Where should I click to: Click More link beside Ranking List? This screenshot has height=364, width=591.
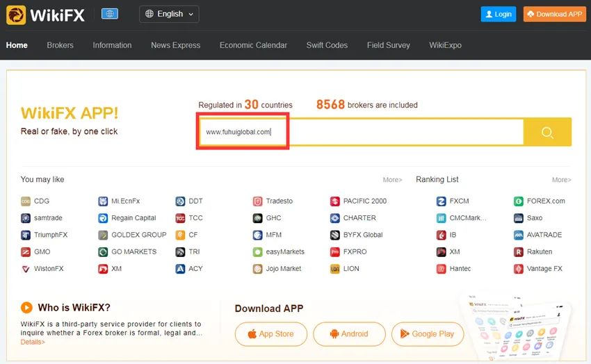pos(561,180)
